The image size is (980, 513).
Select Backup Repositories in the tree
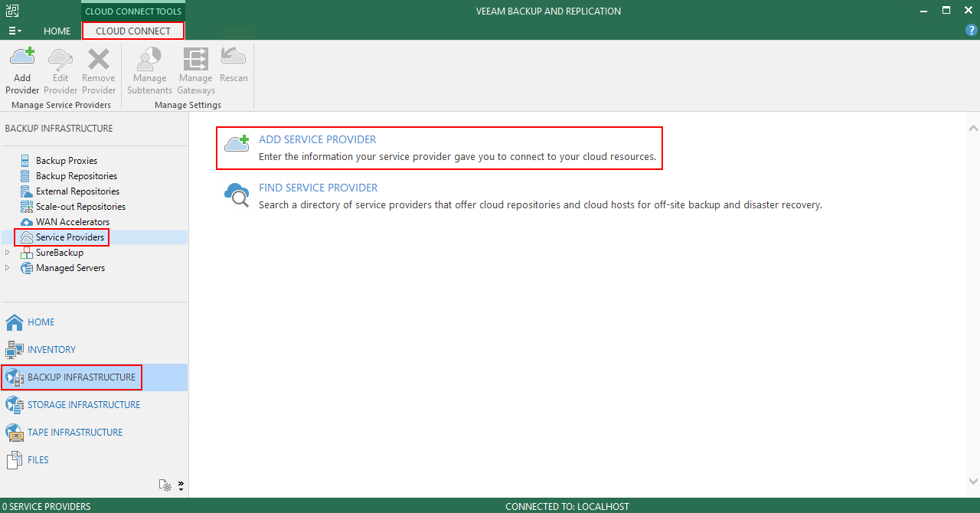click(77, 176)
